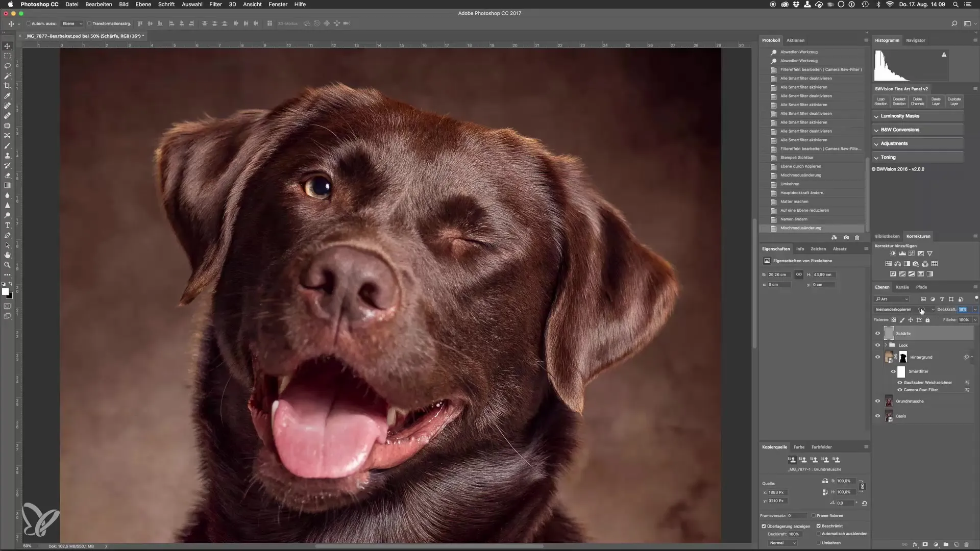Select the Lasso tool
Screen dimensions: 980x551
(7, 66)
